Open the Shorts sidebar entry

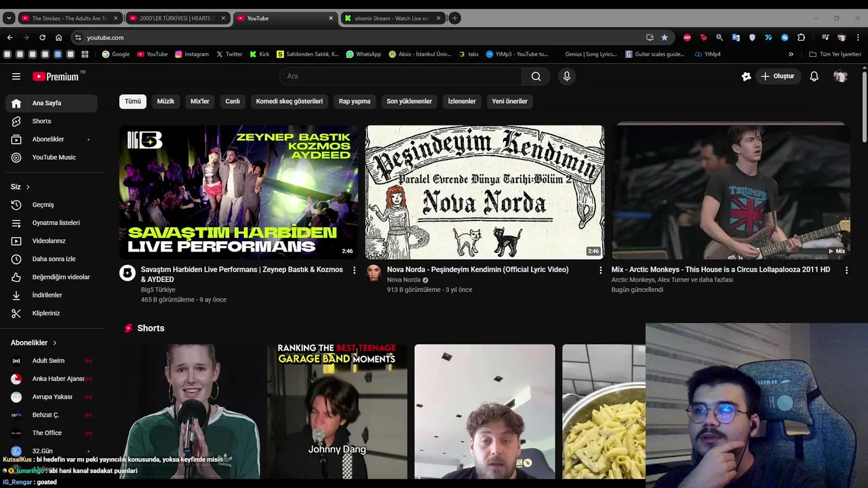tap(52, 121)
